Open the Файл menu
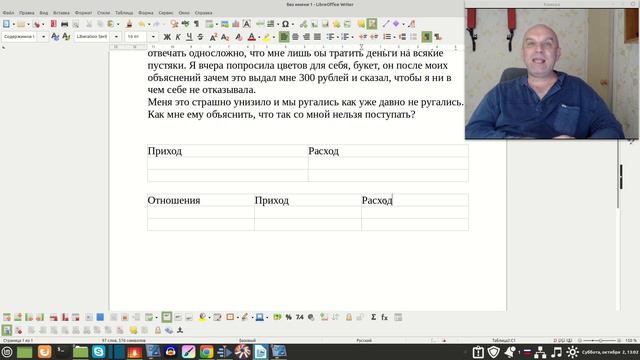 pos(8,13)
